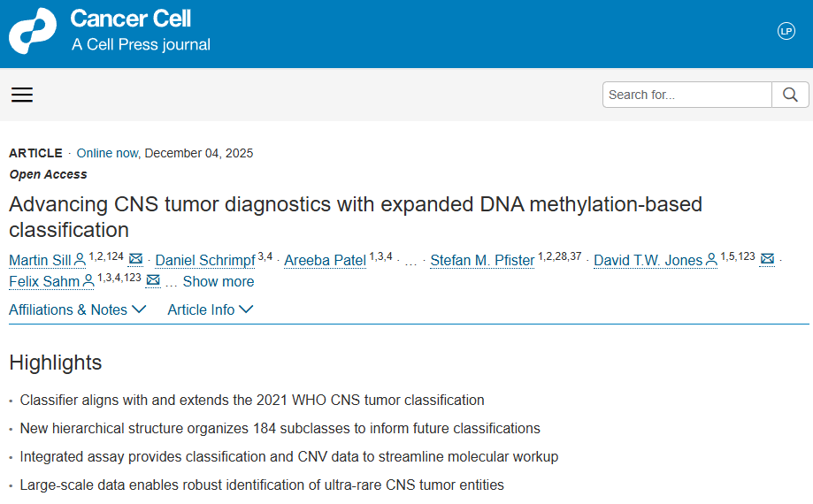Click the email icon next to David T.W. Jones
813x504 pixels.
click(x=767, y=259)
